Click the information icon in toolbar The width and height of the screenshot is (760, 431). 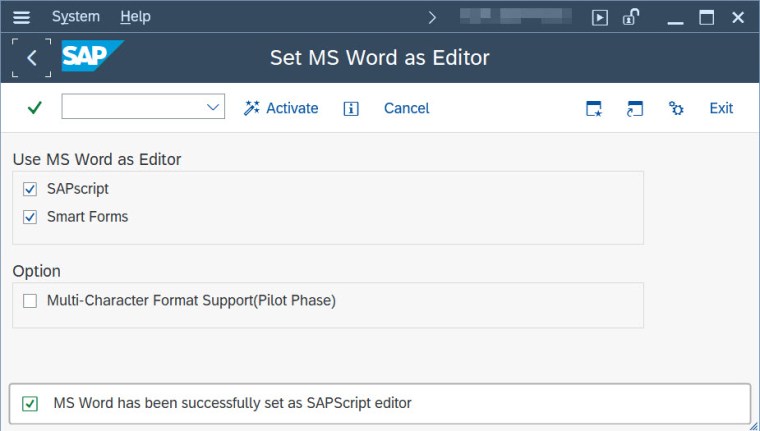point(351,109)
